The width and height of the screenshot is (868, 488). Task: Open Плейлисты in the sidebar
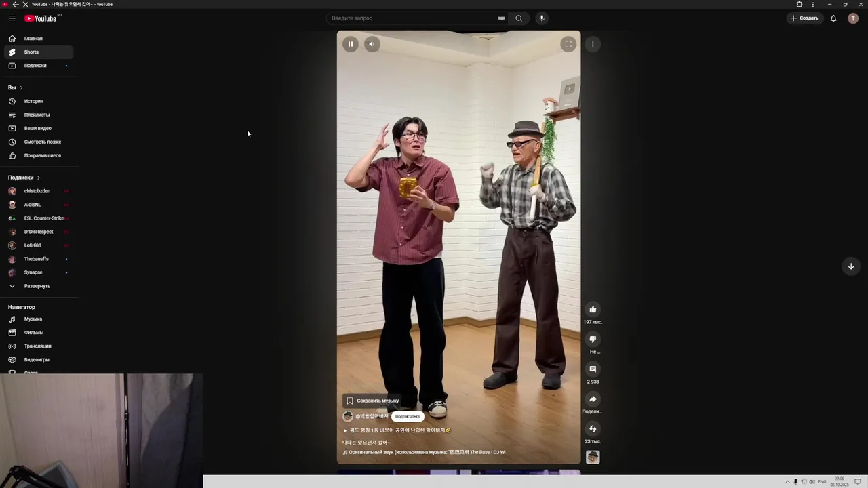(39, 115)
